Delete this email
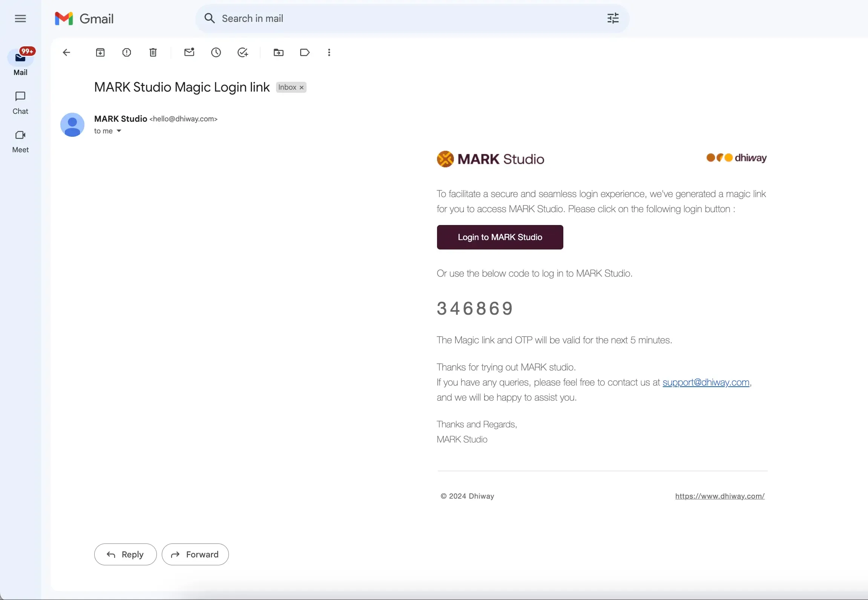The image size is (868, 600). coord(153,52)
